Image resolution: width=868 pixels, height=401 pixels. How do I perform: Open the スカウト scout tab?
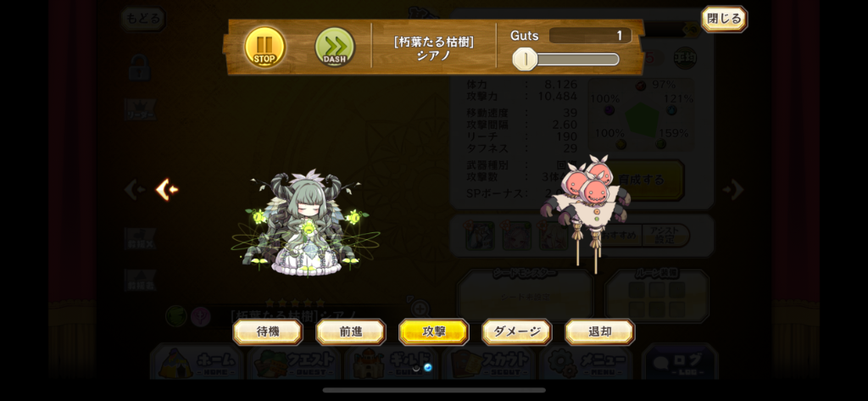pyautogui.click(x=489, y=362)
